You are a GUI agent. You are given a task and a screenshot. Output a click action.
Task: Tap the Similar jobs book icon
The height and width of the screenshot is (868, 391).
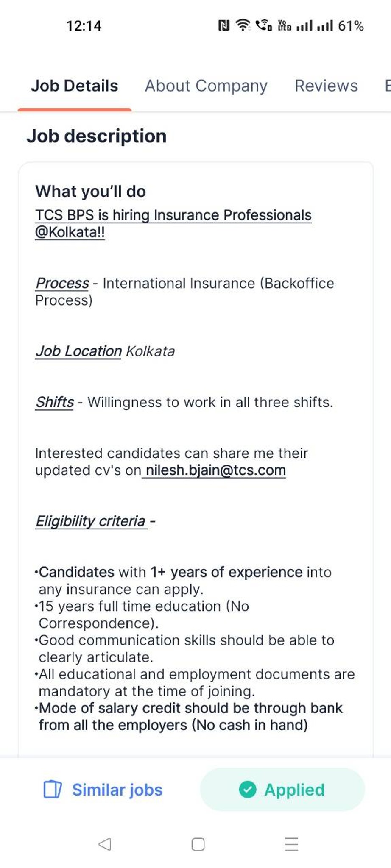pos(53,789)
